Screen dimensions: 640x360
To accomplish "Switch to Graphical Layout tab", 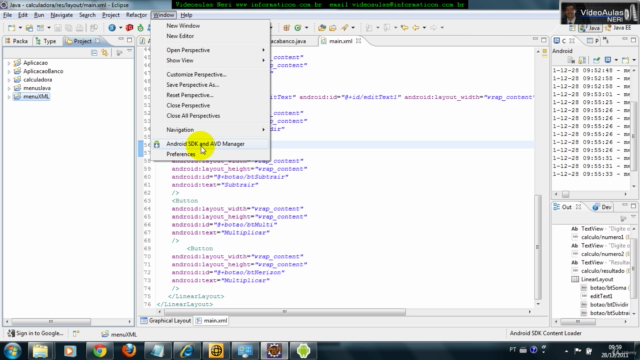I will click(166, 320).
